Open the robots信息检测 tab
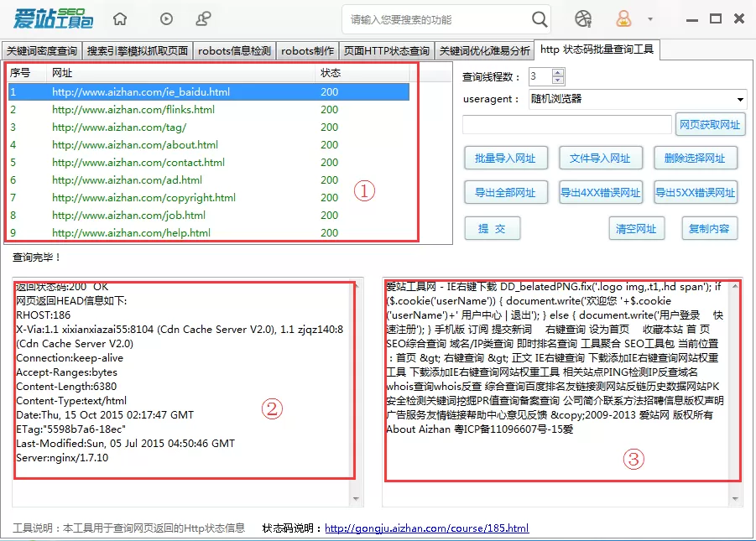Image resolution: width=756 pixels, height=541 pixels. coord(234,50)
